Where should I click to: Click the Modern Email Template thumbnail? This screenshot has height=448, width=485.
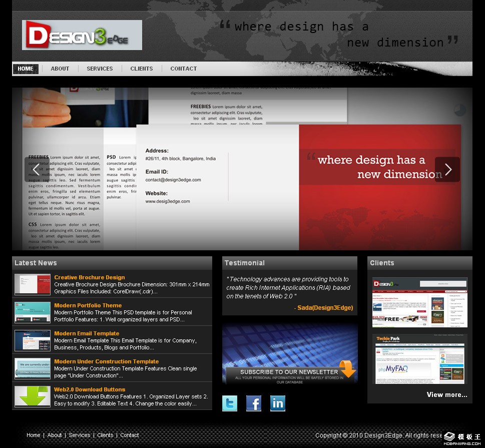coord(33,340)
